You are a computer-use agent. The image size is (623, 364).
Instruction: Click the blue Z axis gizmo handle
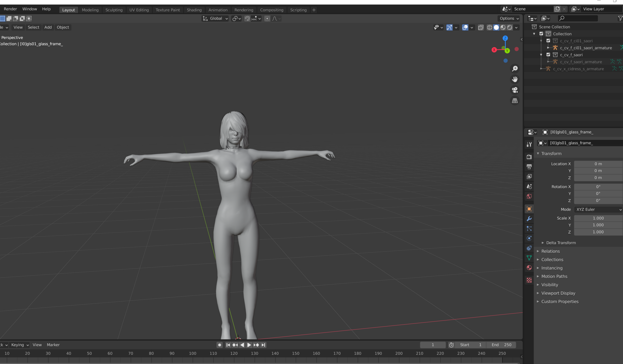[x=505, y=38]
